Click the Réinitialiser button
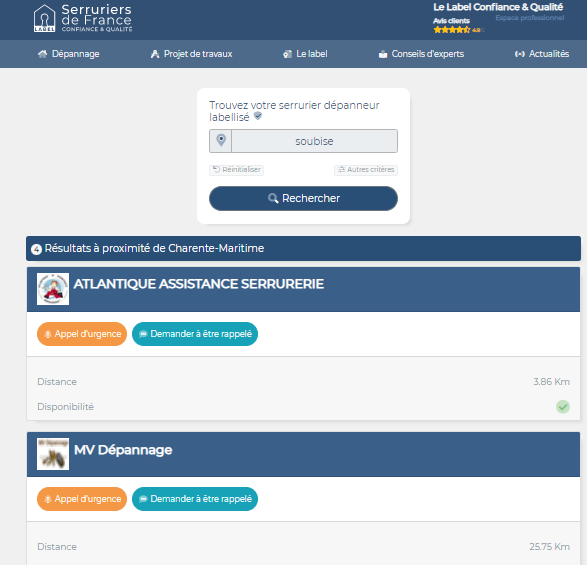Screen dimensions: 587x565 pos(237,170)
